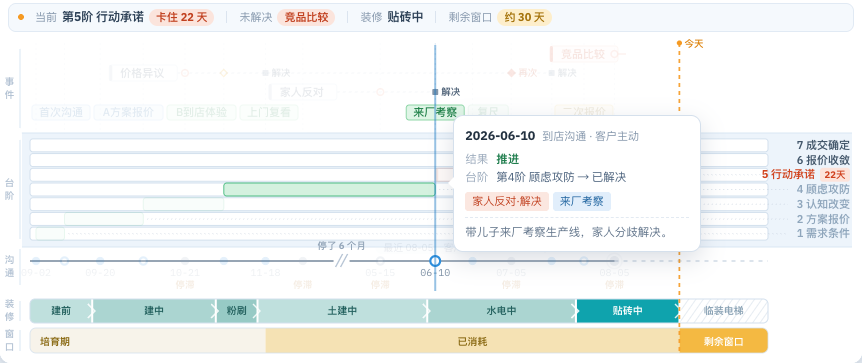Click the 已消耗 window segment
This screenshot has width=862, height=363.
coord(473,342)
